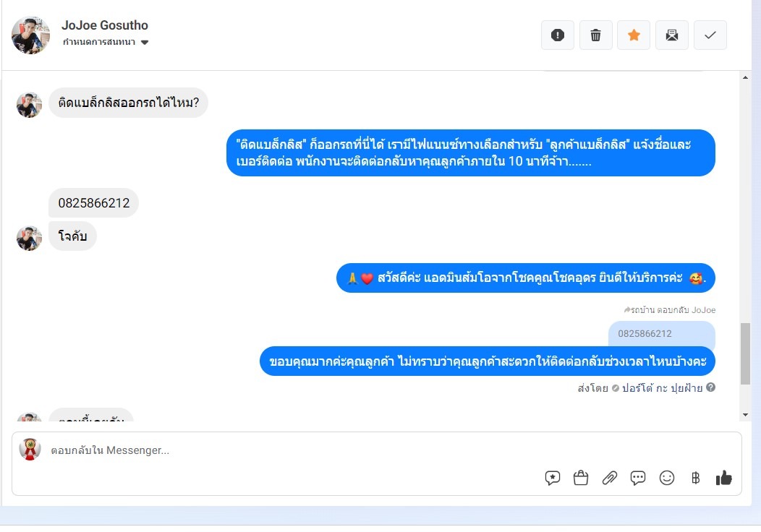Attach a file with paperclip icon

[610, 479]
